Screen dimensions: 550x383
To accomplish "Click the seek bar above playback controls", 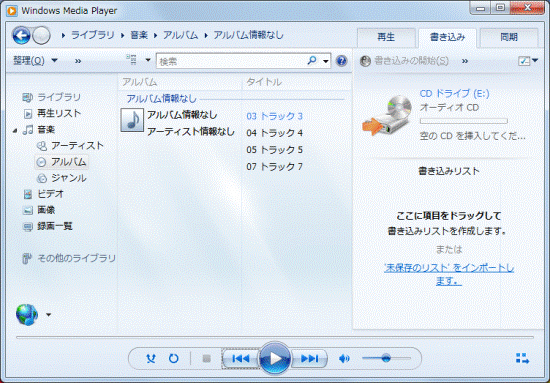I will [275, 337].
